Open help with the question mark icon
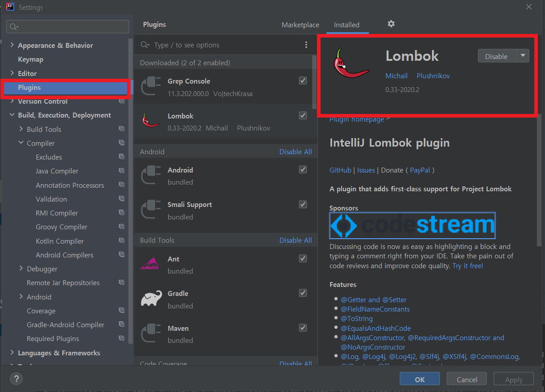The image size is (545, 392). coord(16,379)
